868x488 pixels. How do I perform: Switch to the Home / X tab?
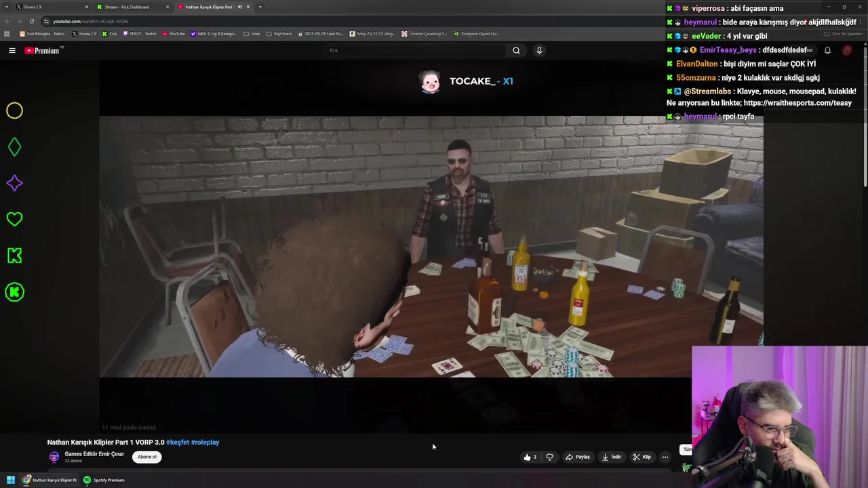pyautogui.click(x=46, y=7)
